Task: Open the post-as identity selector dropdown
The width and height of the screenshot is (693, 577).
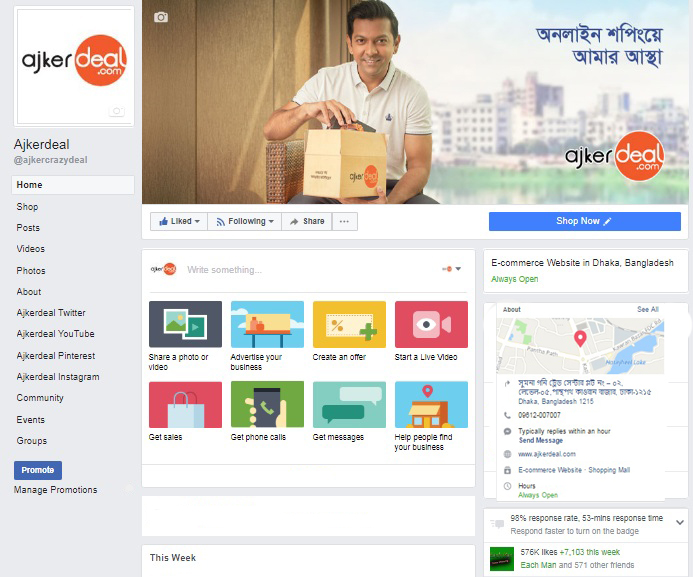Action: tap(452, 269)
